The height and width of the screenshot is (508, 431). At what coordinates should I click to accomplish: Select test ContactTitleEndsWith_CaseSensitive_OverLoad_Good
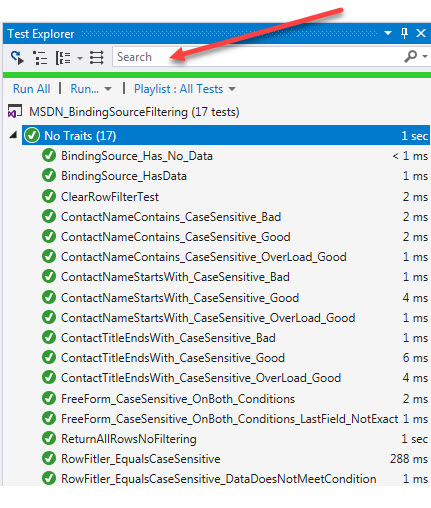[201, 378]
